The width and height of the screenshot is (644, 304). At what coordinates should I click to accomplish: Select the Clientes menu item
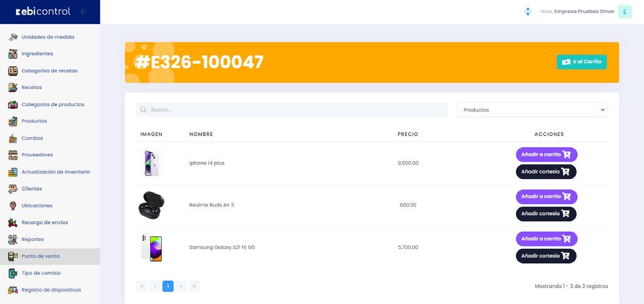tap(32, 189)
